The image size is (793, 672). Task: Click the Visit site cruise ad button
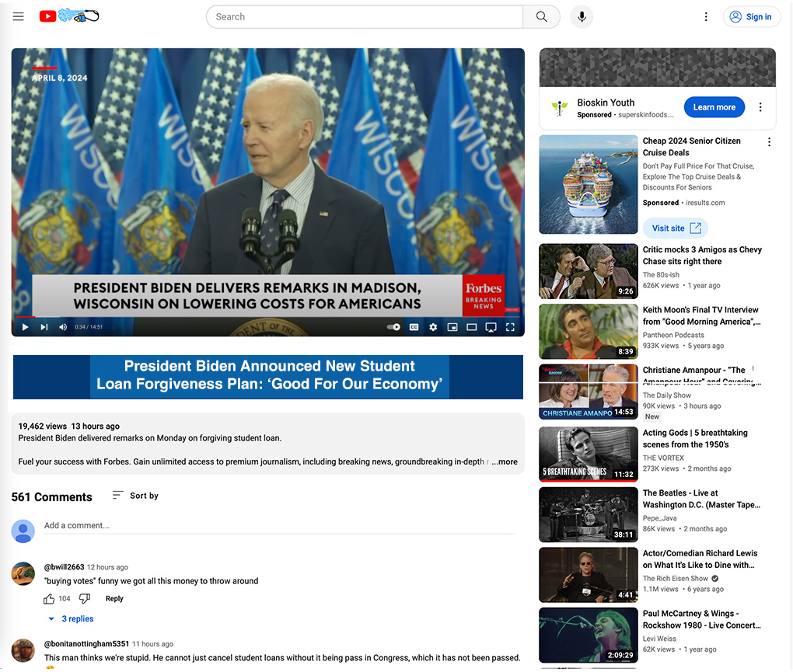[x=675, y=228]
